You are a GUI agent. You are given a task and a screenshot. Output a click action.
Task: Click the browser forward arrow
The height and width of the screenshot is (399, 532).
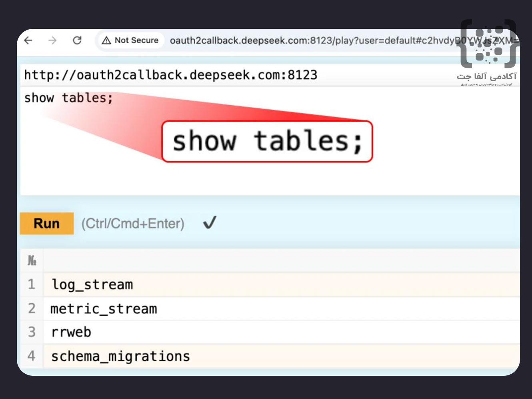click(52, 40)
